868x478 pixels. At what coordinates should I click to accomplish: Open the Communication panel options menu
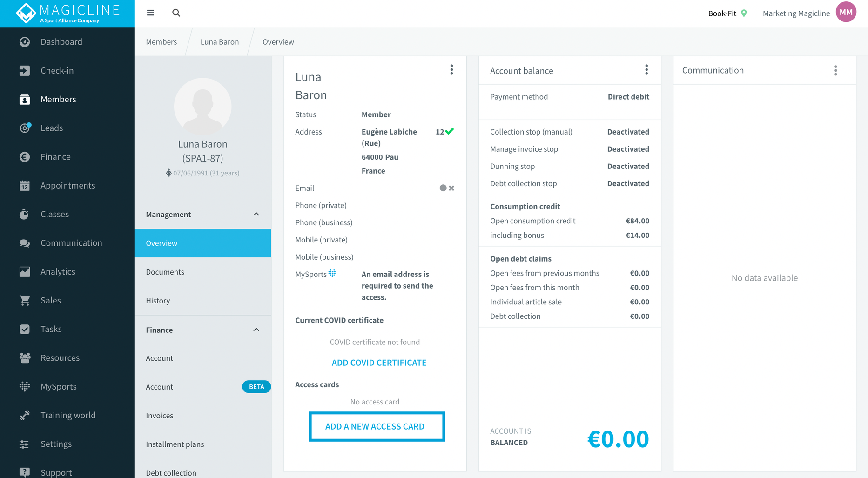[x=836, y=70]
